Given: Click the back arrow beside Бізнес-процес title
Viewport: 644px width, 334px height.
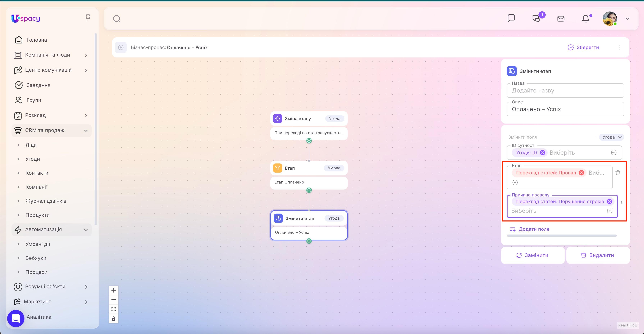Looking at the screenshot, I should (x=121, y=47).
